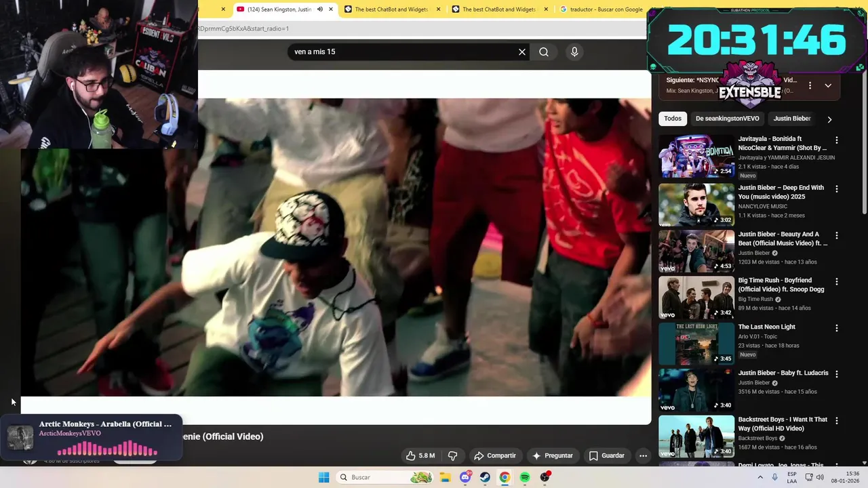
Task: Select the De seankingstonVEVO filter chip
Action: 727,119
